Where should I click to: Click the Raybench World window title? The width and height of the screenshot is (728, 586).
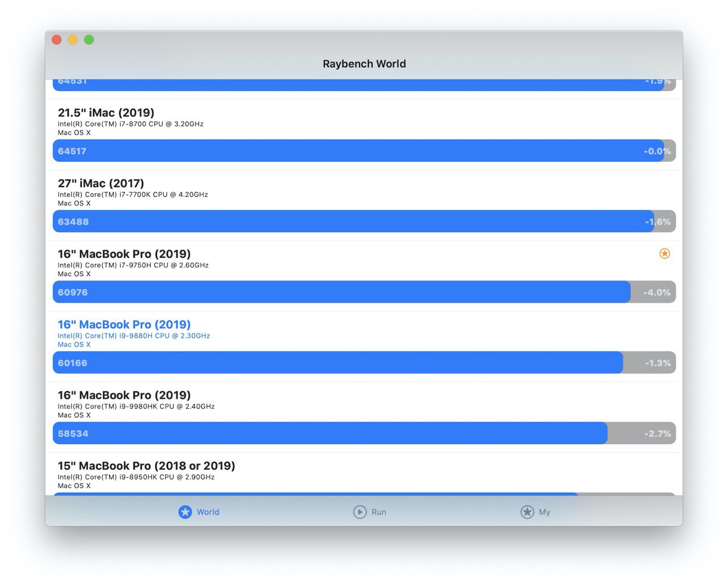[x=364, y=64]
